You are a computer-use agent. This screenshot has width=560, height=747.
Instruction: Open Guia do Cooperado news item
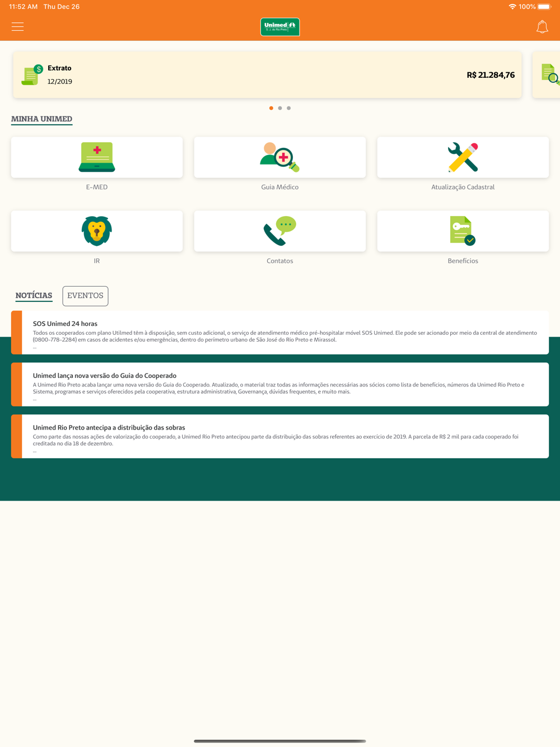[x=280, y=385]
